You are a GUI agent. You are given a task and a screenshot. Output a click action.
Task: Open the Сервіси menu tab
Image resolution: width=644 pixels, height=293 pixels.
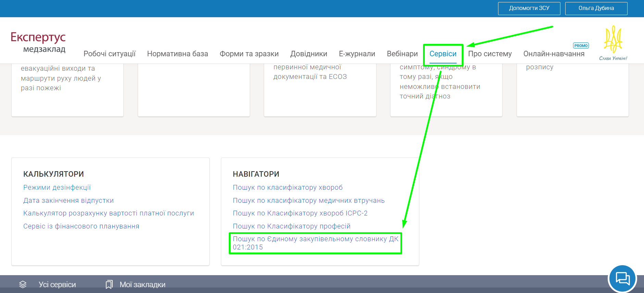(x=443, y=54)
